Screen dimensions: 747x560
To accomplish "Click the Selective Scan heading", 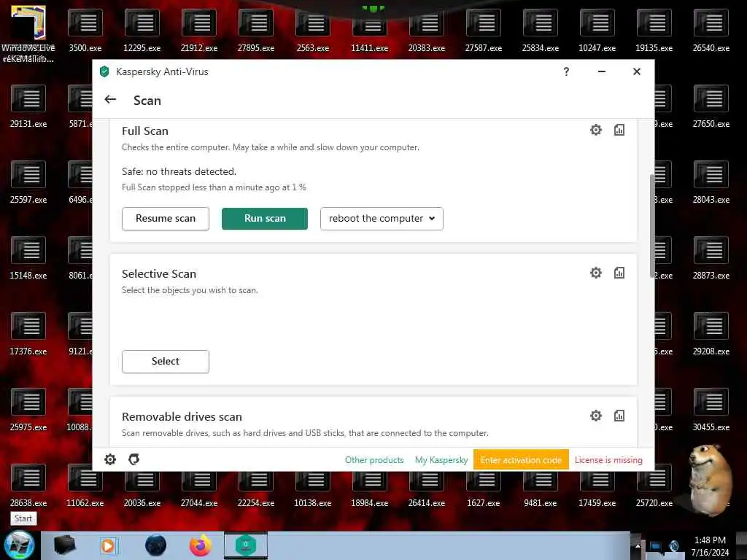I will 158,274.
